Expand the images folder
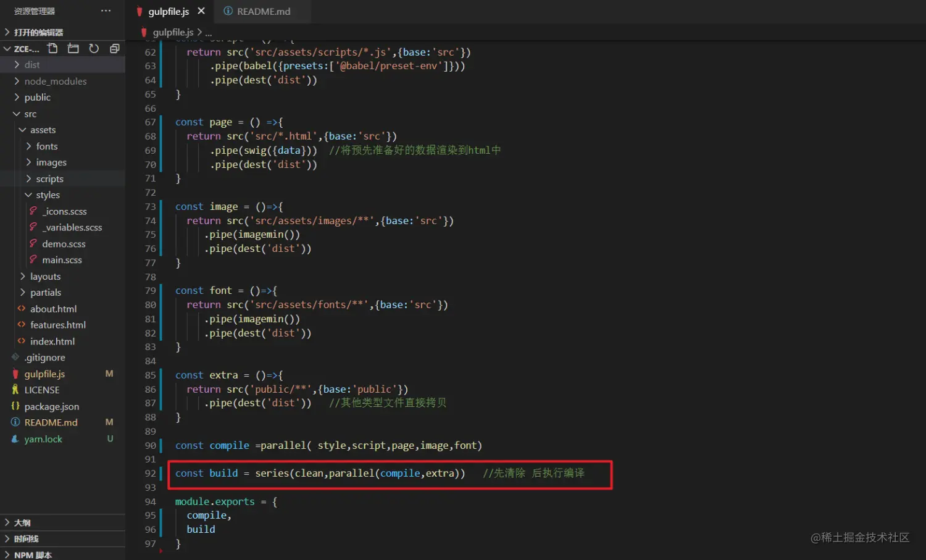 coord(62,162)
